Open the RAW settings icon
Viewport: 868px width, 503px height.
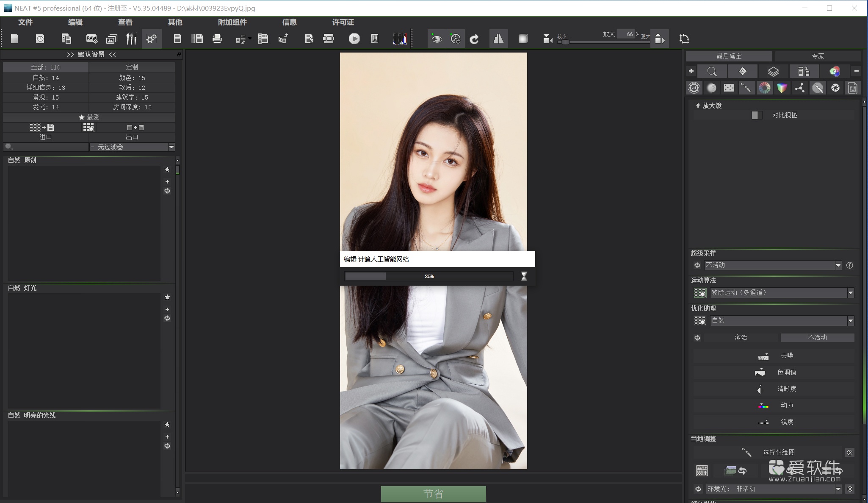[x=91, y=39]
